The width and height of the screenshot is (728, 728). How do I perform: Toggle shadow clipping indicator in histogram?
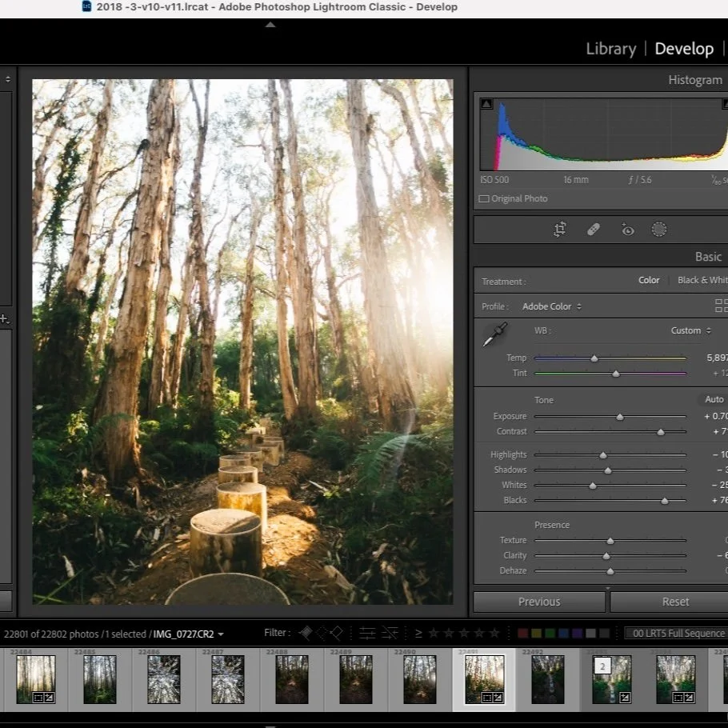486,104
